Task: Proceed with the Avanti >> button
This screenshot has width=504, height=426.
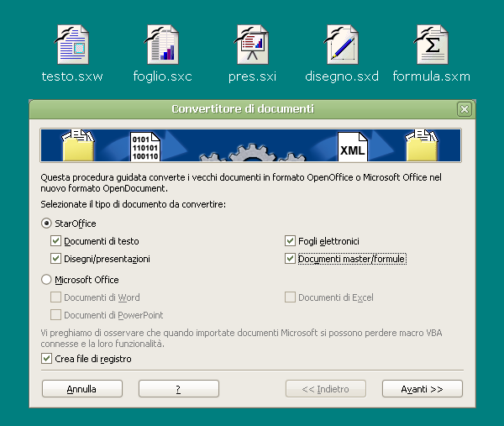Action: tap(423, 389)
